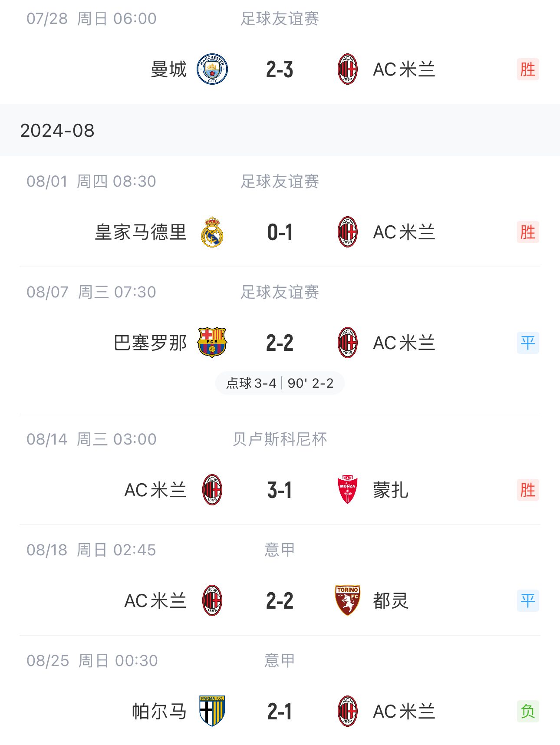Tap the blue 平 badge on Torino match
Viewport: 560px width, 745px height.
tap(528, 600)
